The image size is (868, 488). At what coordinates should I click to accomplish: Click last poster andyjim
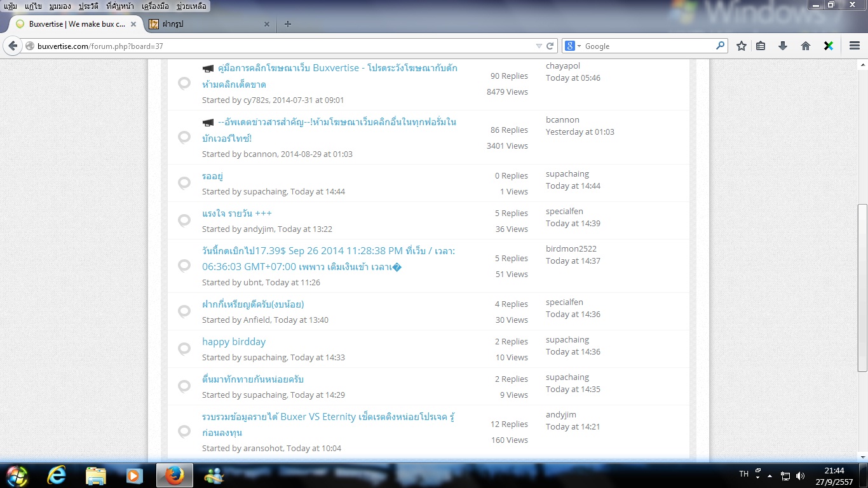(561, 414)
